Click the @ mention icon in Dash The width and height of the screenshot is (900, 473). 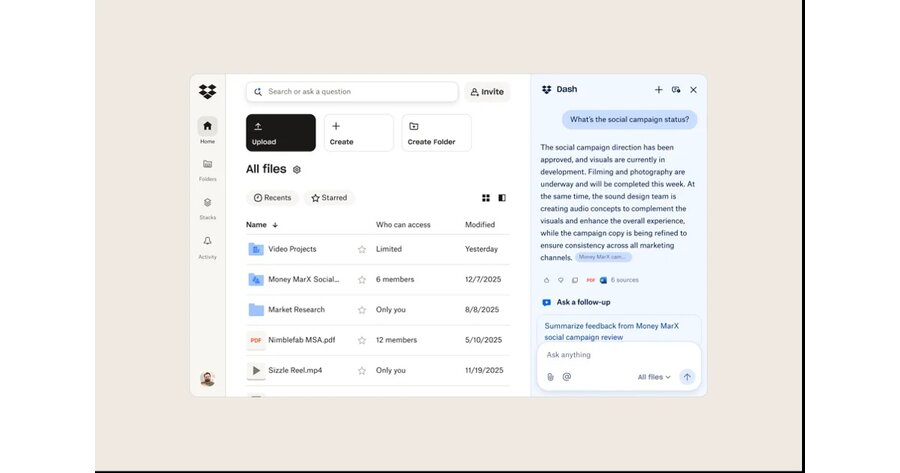(567, 377)
